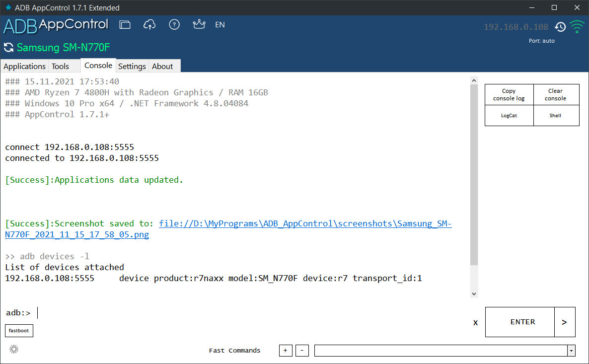This screenshot has height=364, width=589.
Task: Maximize the ADB AppControl window
Action: (x=554, y=7)
